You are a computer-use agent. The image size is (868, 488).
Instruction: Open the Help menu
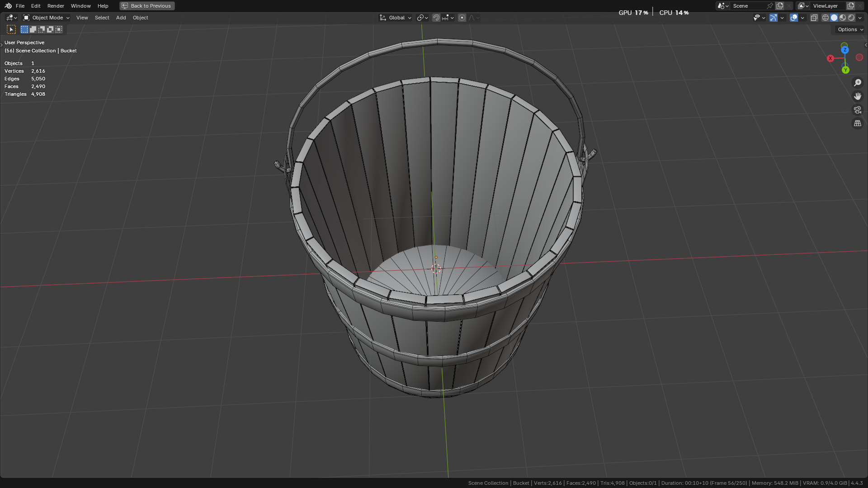coord(103,6)
